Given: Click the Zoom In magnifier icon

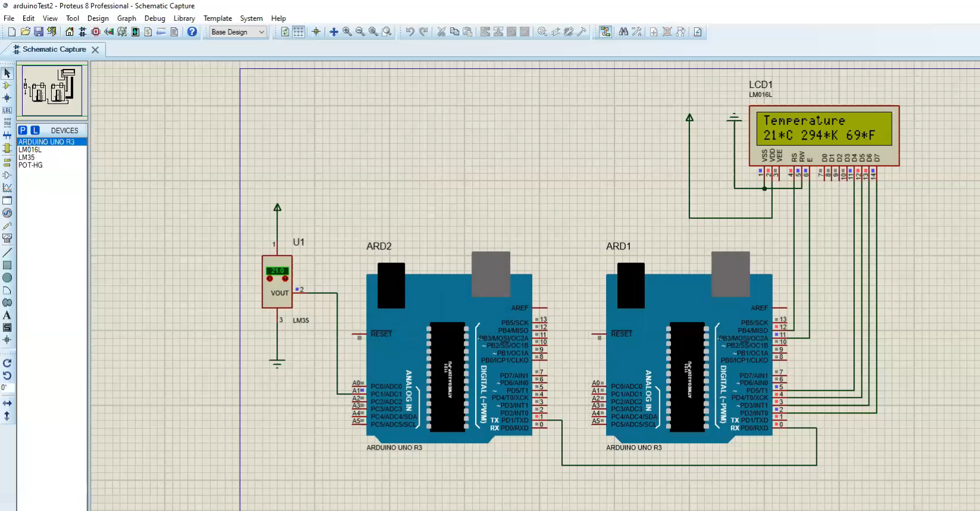Looking at the screenshot, I should tap(347, 32).
